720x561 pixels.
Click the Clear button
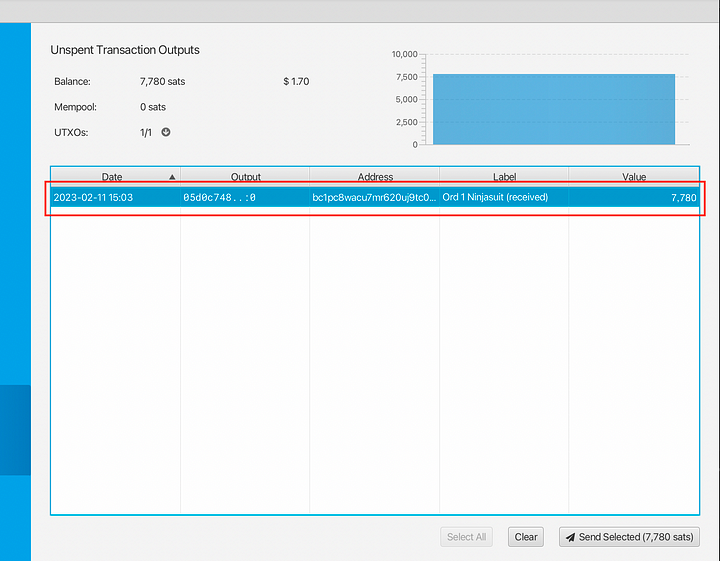point(526,537)
